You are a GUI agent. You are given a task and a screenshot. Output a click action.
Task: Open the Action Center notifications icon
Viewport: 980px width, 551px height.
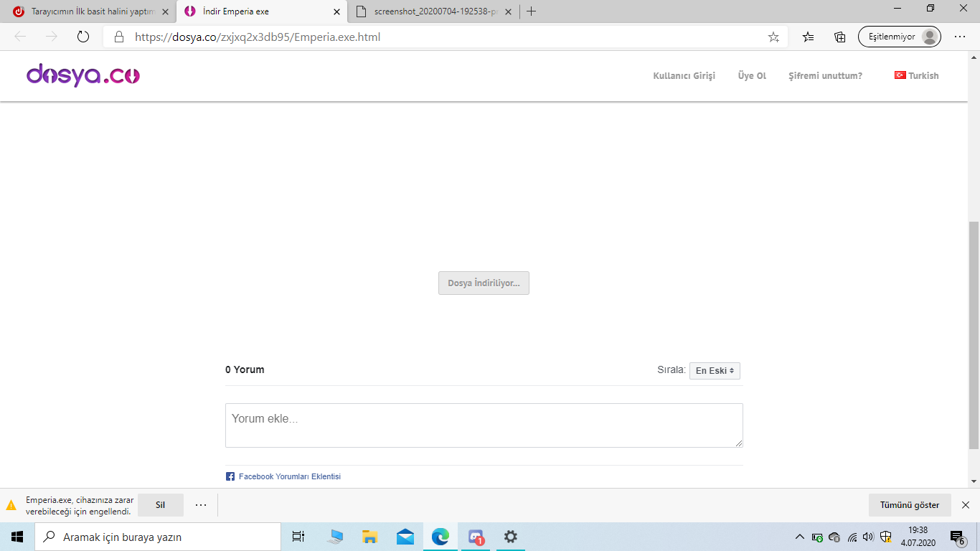click(x=958, y=537)
